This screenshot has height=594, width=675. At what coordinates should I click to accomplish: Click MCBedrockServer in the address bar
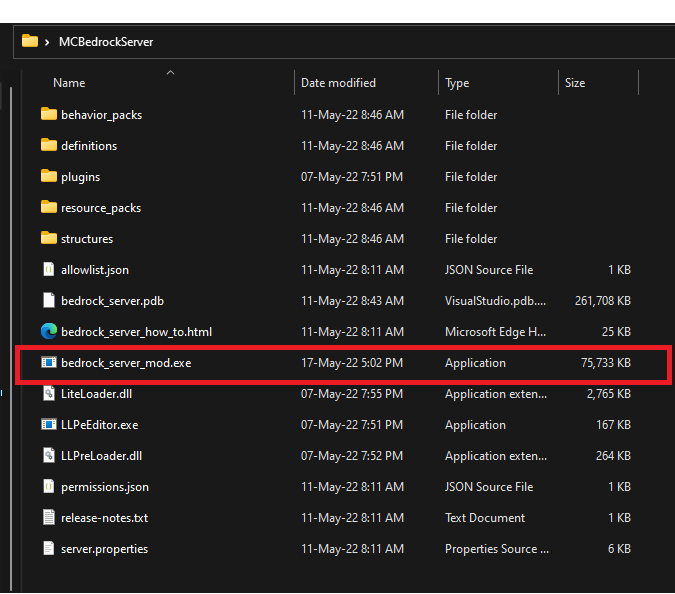click(x=106, y=42)
